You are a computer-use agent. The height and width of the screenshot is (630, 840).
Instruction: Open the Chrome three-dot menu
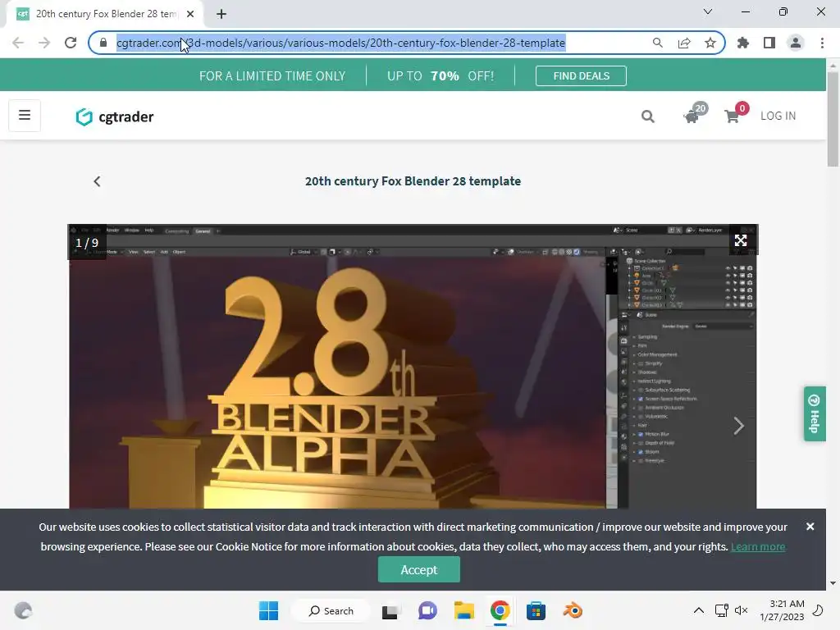click(822, 43)
